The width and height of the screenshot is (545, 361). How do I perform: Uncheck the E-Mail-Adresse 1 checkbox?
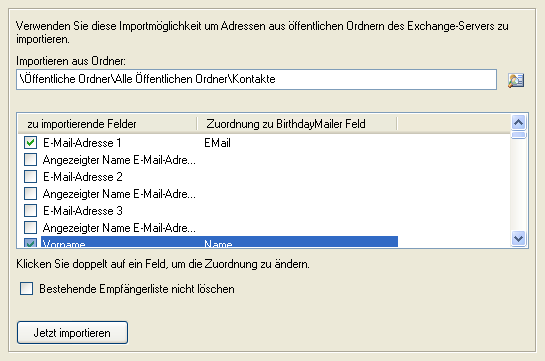(x=30, y=142)
